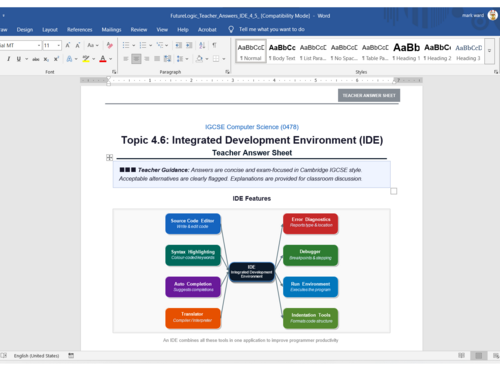Open text direction / distributed option

click(x=167, y=59)
